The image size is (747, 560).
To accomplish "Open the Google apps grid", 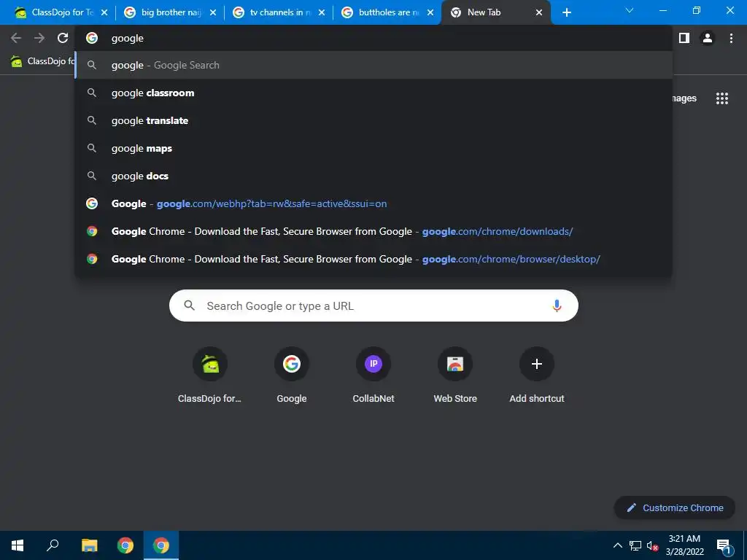I will point(722,98).
